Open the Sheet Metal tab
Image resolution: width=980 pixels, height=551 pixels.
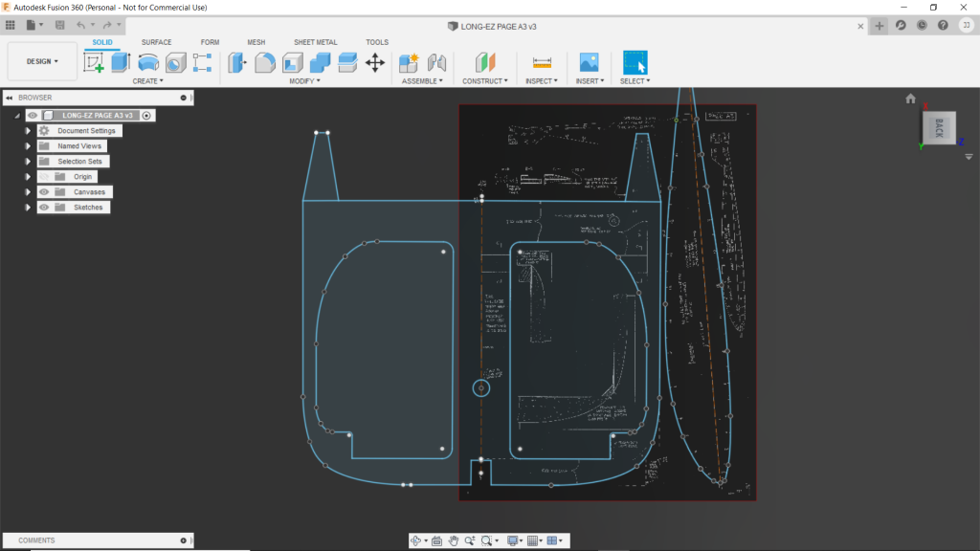pyautogui.click(x=315, y=42)
